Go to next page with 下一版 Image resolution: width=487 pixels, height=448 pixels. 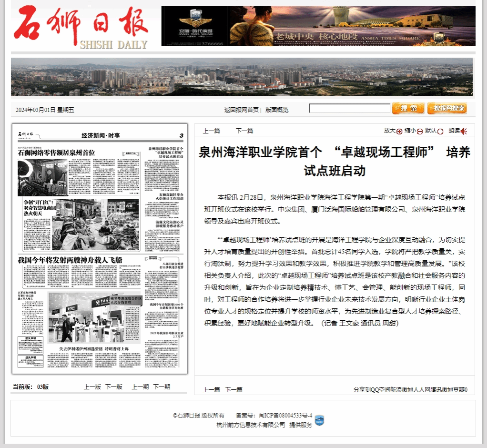click(114, 387)
